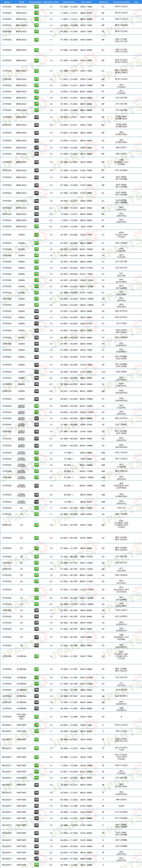Click engine code 'XUD9' in Partner row
This screenshot has width=142, height=868.
pyautogui.click(x=121, y=806)
